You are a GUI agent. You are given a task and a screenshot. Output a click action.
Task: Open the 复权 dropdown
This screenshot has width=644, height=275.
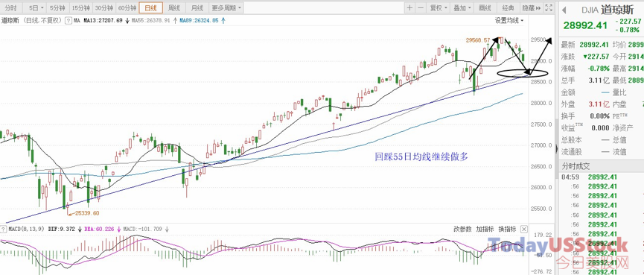[x=438, y=7]
